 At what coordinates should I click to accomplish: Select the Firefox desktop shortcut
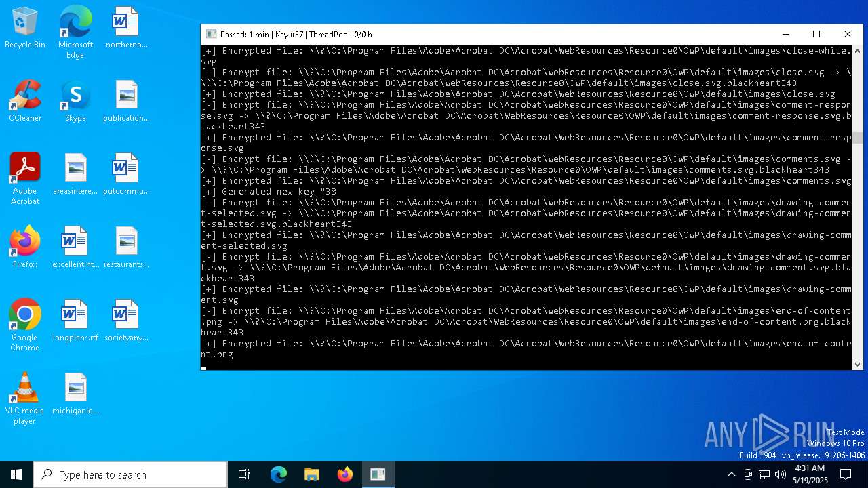pos(25,247)
